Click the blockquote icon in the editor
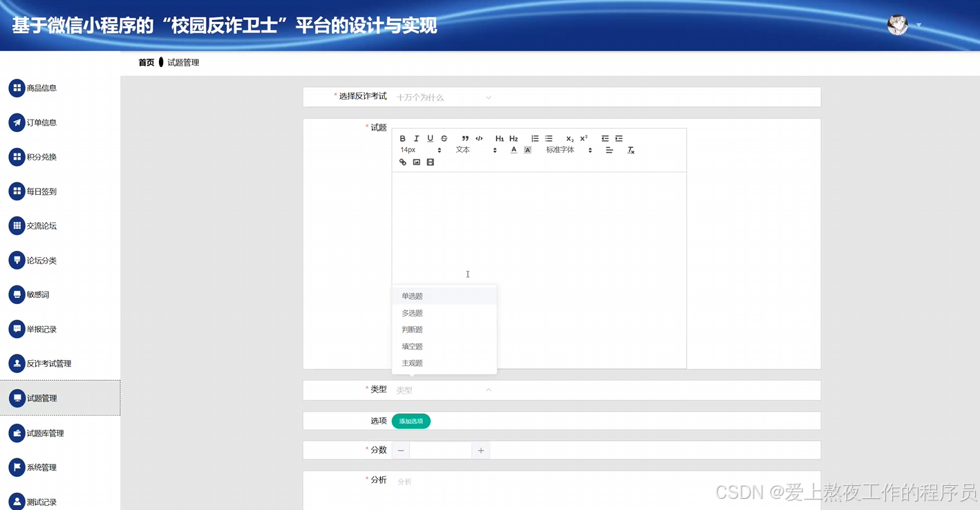 [464, 138]
